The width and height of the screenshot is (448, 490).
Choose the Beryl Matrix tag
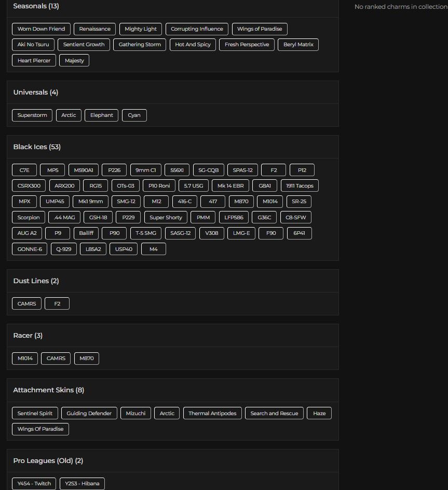(298, 45)
